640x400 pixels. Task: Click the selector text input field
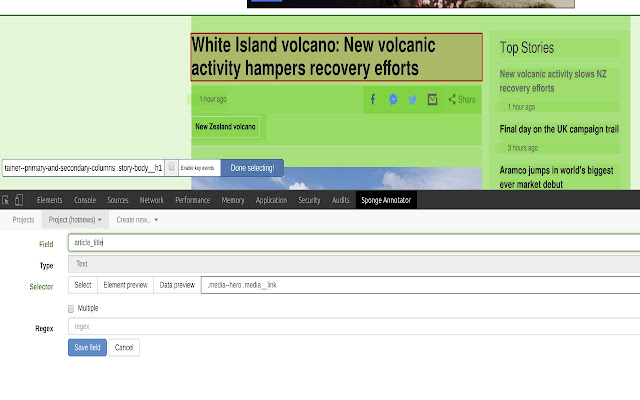(420, 285)
